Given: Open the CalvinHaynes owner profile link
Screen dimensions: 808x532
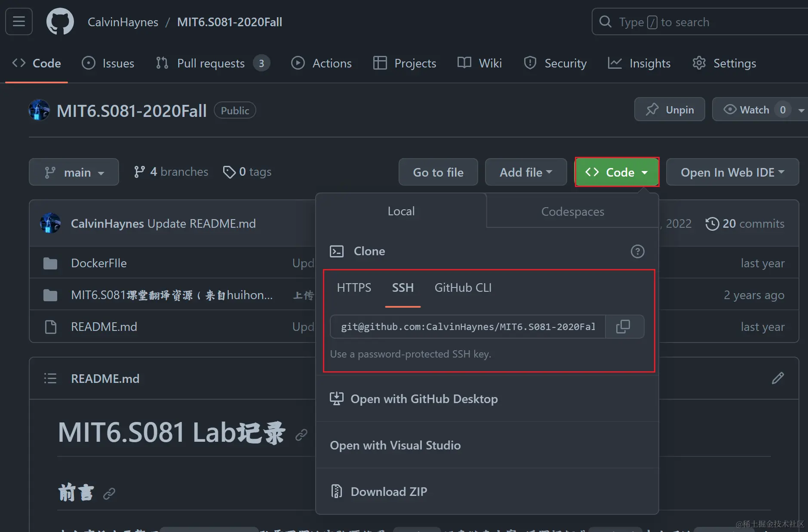Looking at the screenshot, I should [x=123, y=22].
